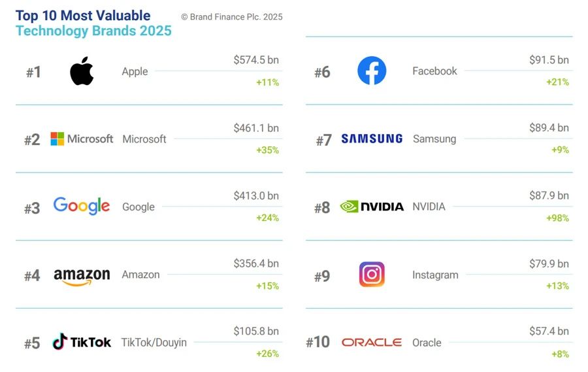The height and width of the screenshot is (372, 588).
Task: Select the red Oracle logo
Action: tap(372, 343)
